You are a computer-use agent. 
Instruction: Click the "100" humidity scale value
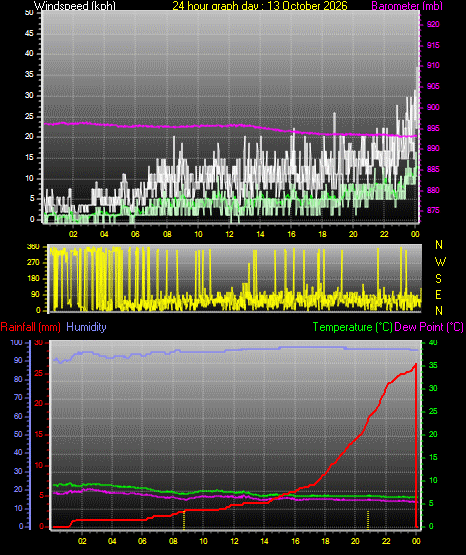point(17,342)
